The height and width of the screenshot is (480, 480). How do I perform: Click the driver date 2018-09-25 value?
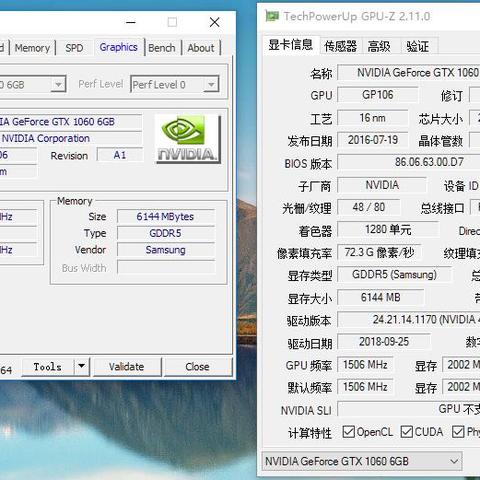point(384,342)
